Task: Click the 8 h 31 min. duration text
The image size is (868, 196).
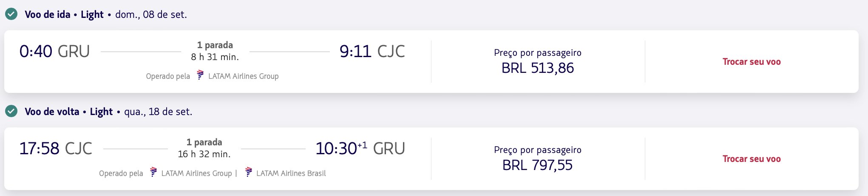Action: click(x=215, y=57)
